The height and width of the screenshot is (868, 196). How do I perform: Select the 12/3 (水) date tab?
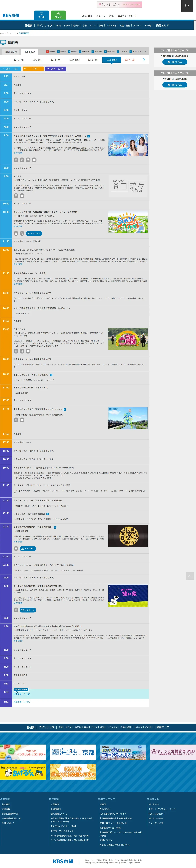coord(56,60)
